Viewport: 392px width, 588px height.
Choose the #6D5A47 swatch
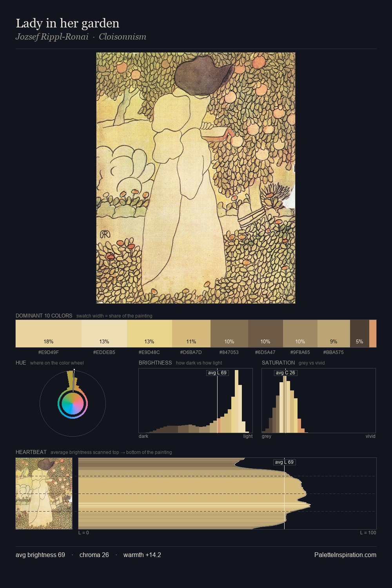coord(265,334)
